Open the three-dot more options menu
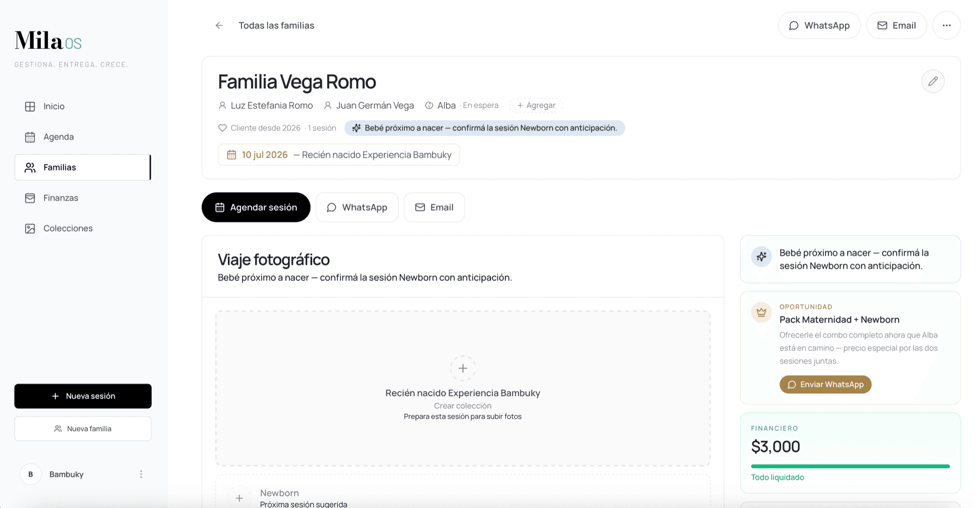 [x=946, y=26]
